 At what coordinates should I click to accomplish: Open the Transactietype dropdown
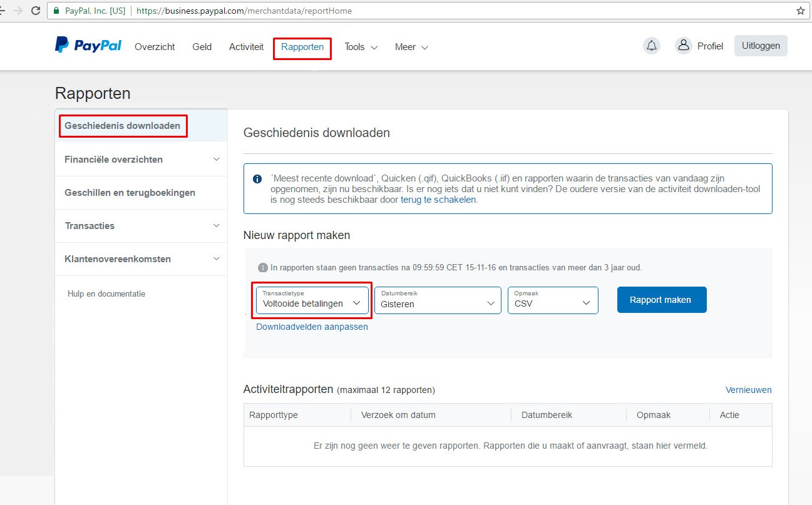[x=312, y=300]
